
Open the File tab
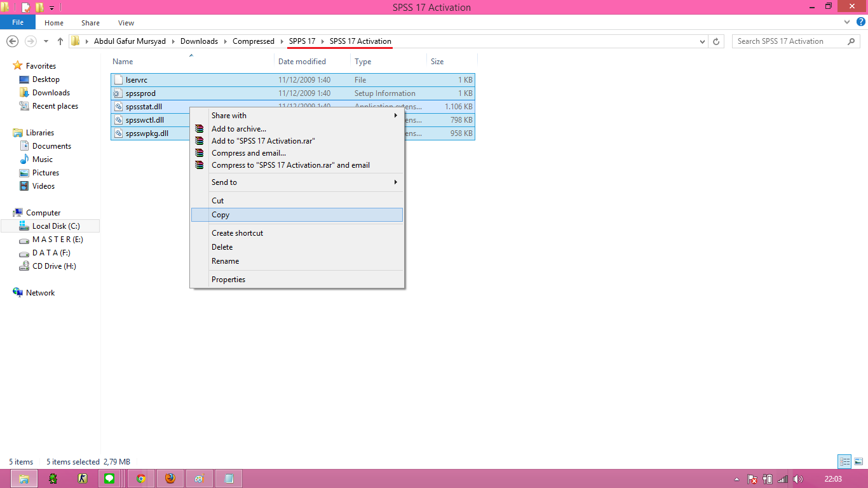pyautogui.click(x=18, y=22)
